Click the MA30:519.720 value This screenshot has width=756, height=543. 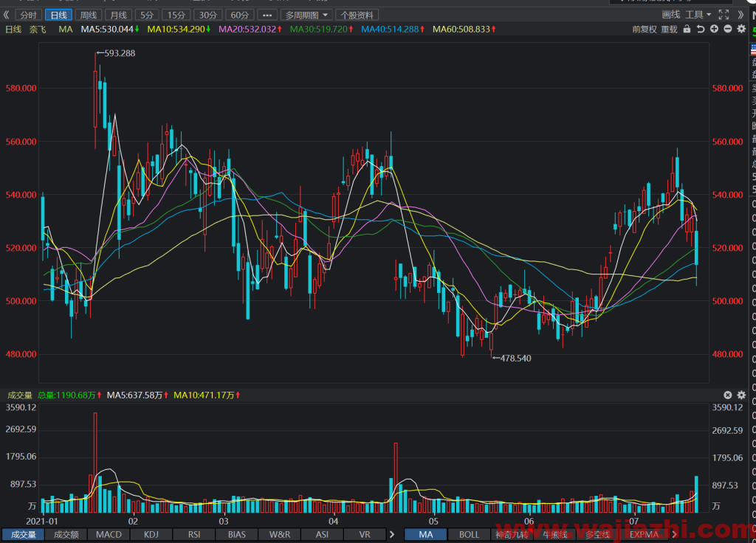[322, 30]
